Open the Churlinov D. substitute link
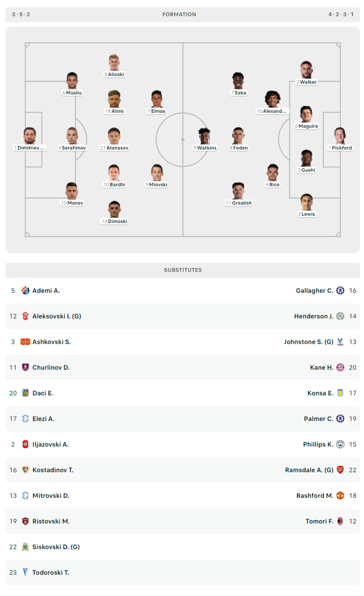 (x=51, y=367)
